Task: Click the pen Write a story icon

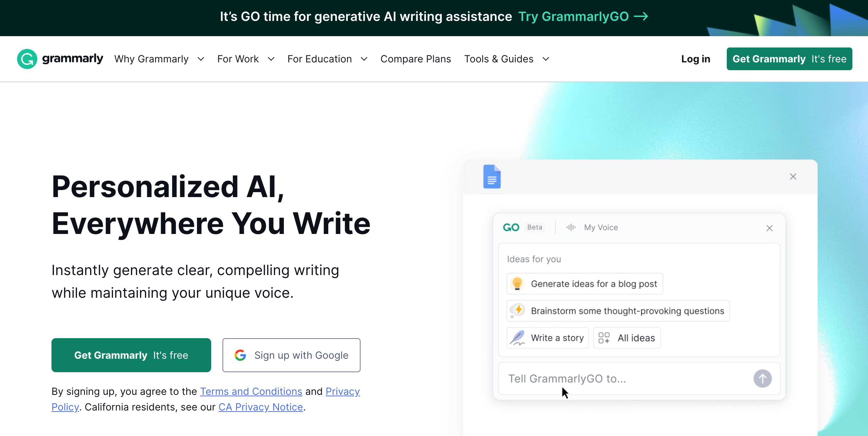Action: click(x=516, y=338)
